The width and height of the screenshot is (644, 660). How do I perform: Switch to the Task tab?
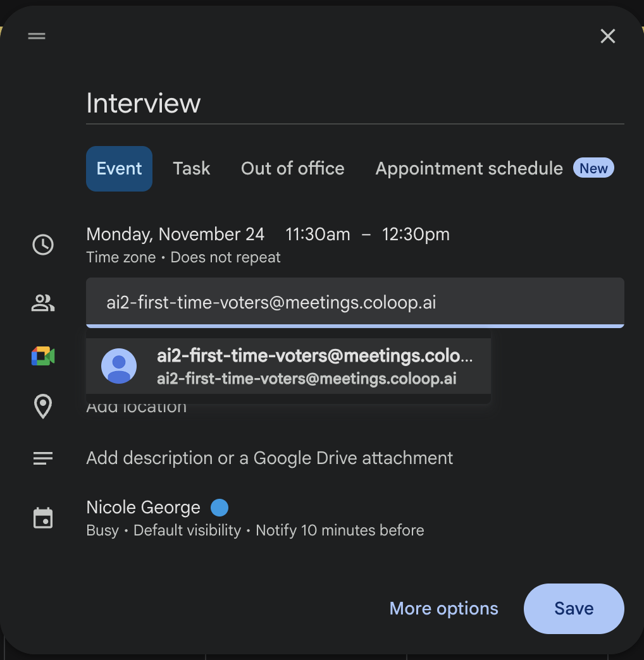[x=191, y=168]
